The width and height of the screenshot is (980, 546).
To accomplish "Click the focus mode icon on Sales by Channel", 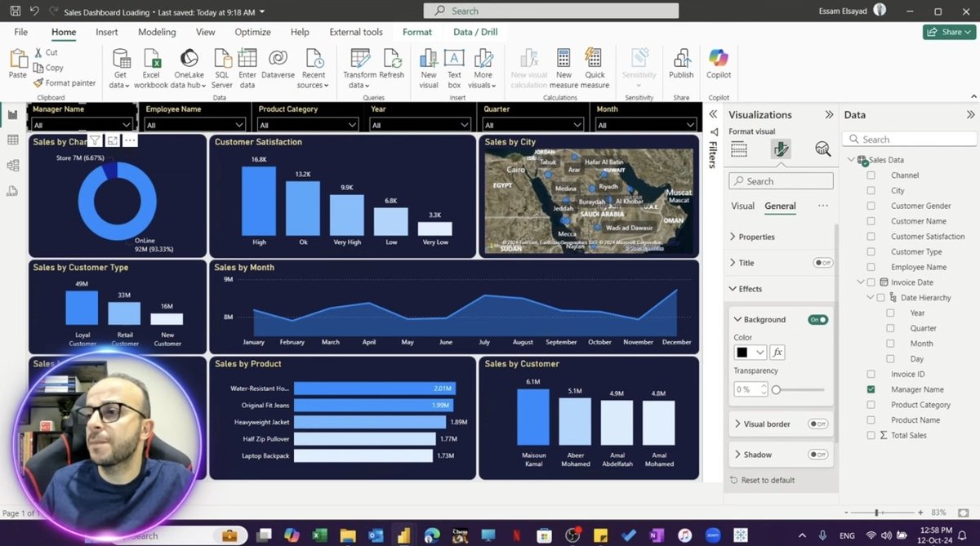I will pos(113,140).
